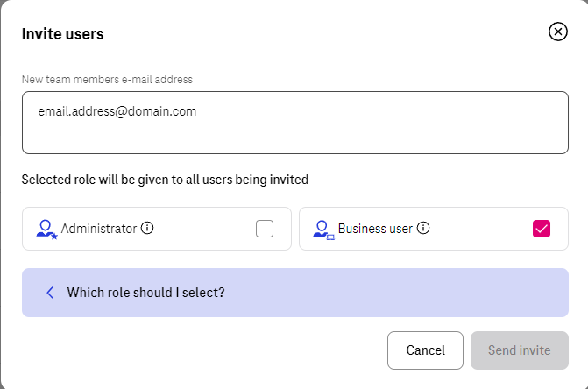Image resolution: width=588 pixels, height=389 pixels.
Task: Cancel the user invitation
Action: [425, 350]
